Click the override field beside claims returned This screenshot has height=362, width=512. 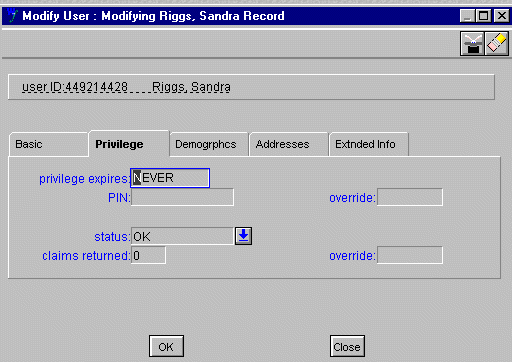(x=410, y=255)
